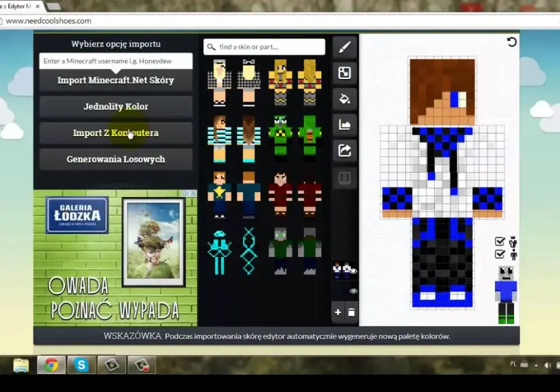
Task: Select blonde hair skin back view
Action: 249,83
